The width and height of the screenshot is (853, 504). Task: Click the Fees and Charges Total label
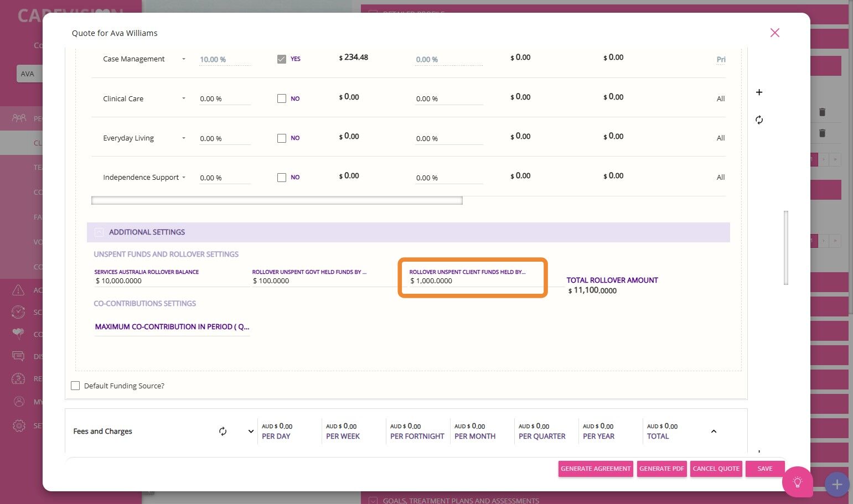pyautogui.click(x=658, y=437)
